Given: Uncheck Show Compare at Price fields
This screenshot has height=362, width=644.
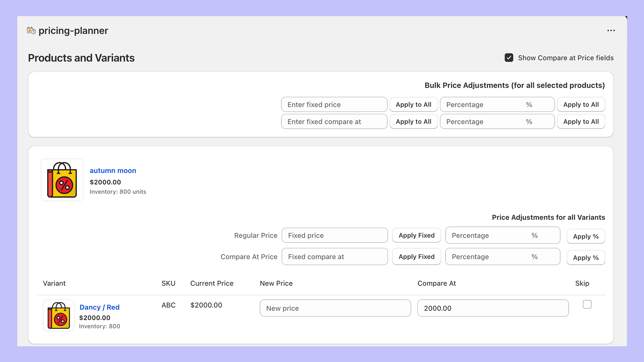Looking at the screenshot, I should (x=509, y=58).
